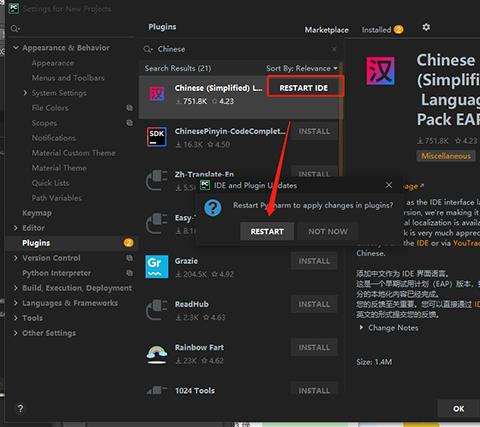Viewport: 480px width, 427px height.
Task: Open the plugins gear settings icon
Action: click(426, 27)
